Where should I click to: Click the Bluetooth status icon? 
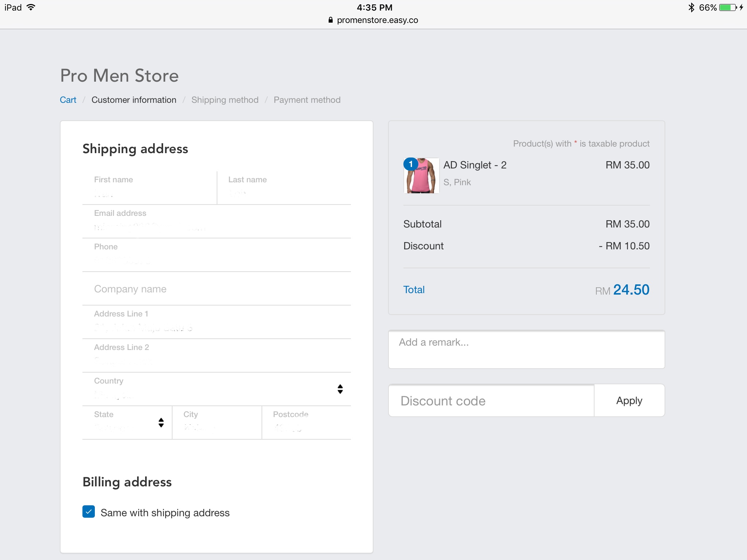691,7
